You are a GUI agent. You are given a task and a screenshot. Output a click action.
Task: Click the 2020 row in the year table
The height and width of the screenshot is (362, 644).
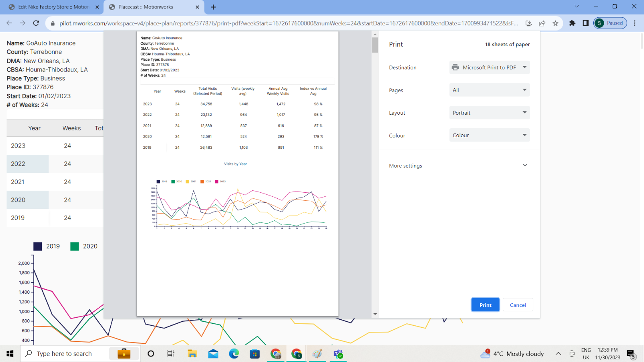point(55,200)
